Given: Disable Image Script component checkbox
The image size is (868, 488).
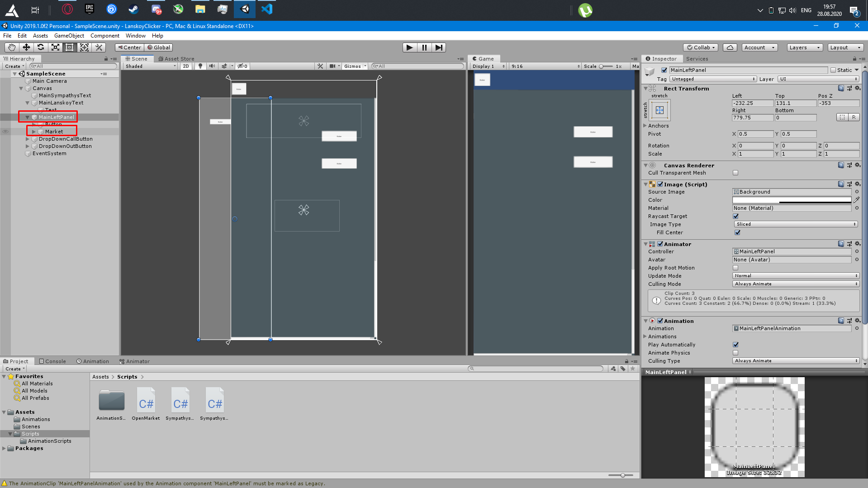Looking at the screenshot, I should pyautogui.click(x=660, y=184).
